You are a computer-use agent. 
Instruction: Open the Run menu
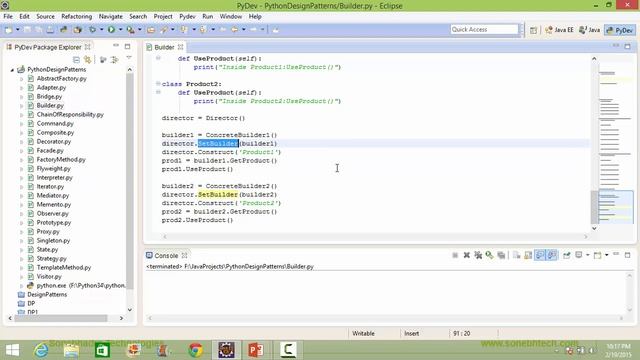point(207,16)
